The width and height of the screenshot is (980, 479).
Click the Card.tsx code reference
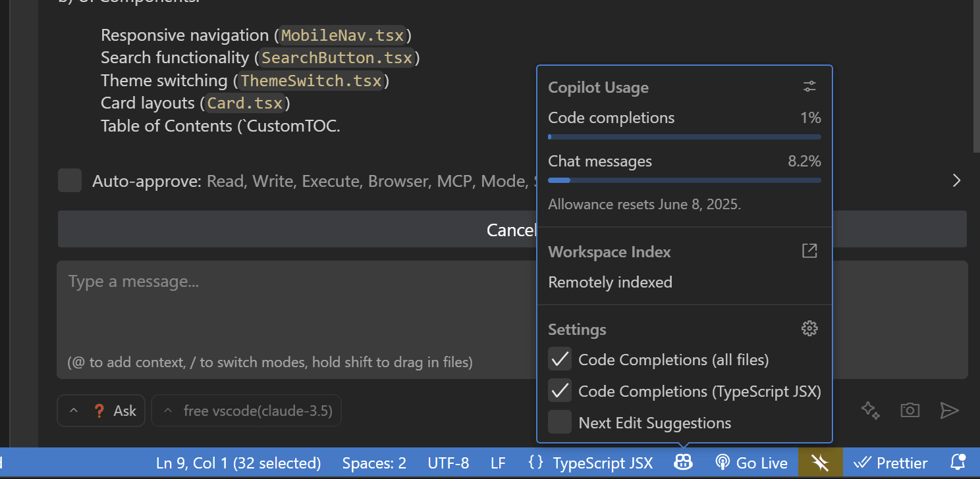(245, 103)
